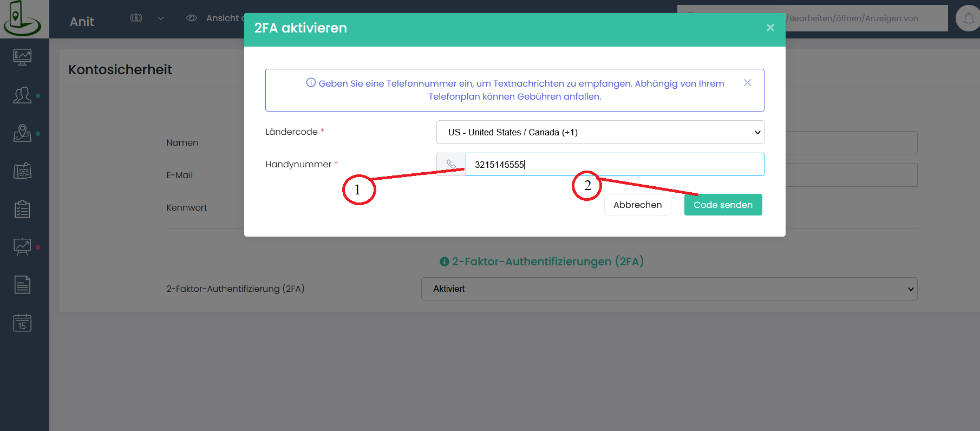
Task: Open the map location icon in sidebar
Action: click(22, 133)
